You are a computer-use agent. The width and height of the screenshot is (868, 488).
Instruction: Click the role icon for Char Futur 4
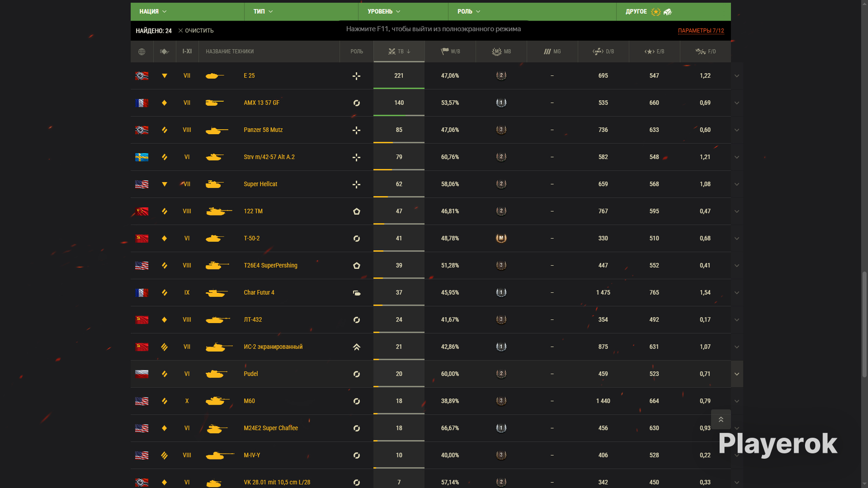click(x=356, y=293)
